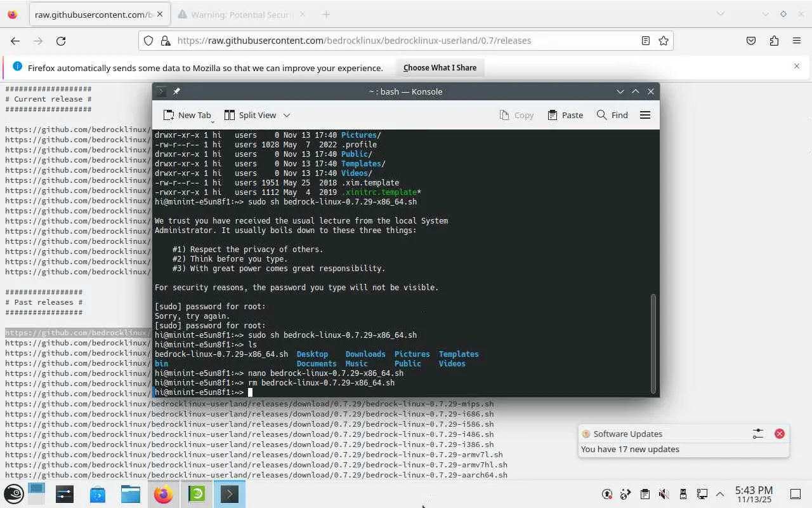The image size is (812, 508).
Task: Click the 'You have 17 new updates' message
Action: pos(630,449)
